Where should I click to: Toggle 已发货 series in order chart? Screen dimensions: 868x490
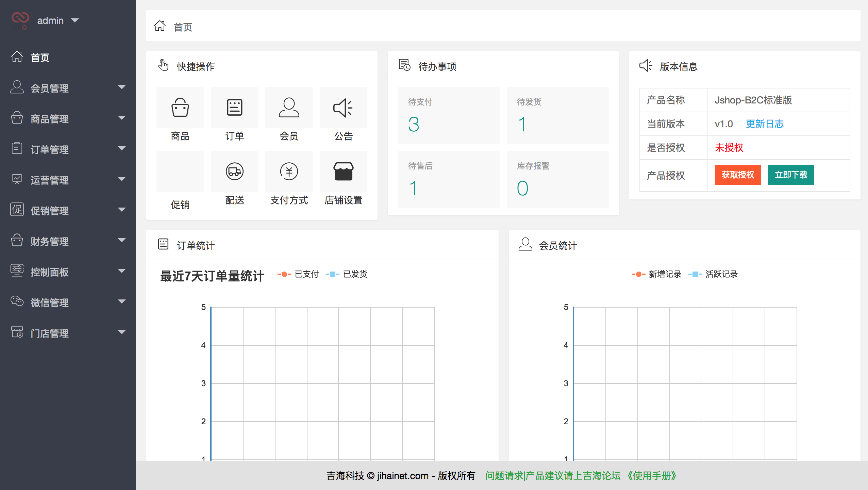pos(347,274)
